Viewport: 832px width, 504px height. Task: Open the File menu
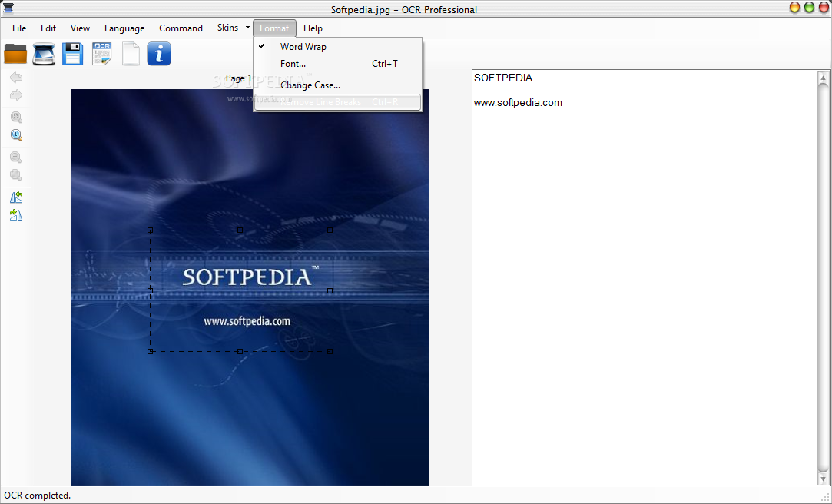[x=19, y=28]
